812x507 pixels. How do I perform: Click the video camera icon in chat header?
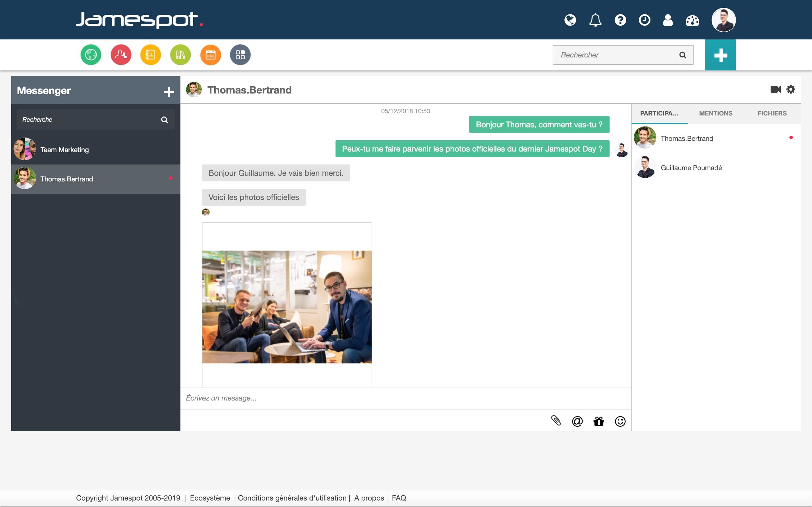(775, 89)
